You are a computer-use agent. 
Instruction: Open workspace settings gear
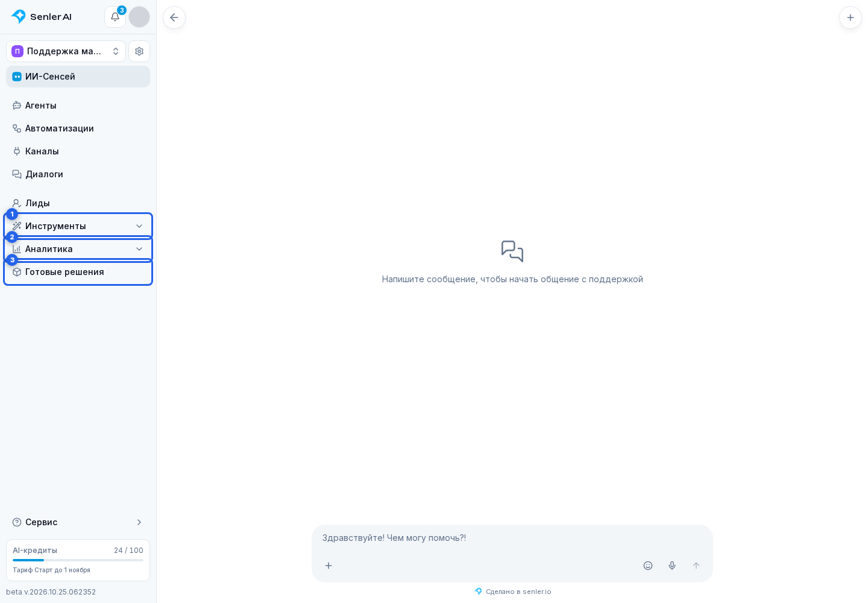[139, 51]
